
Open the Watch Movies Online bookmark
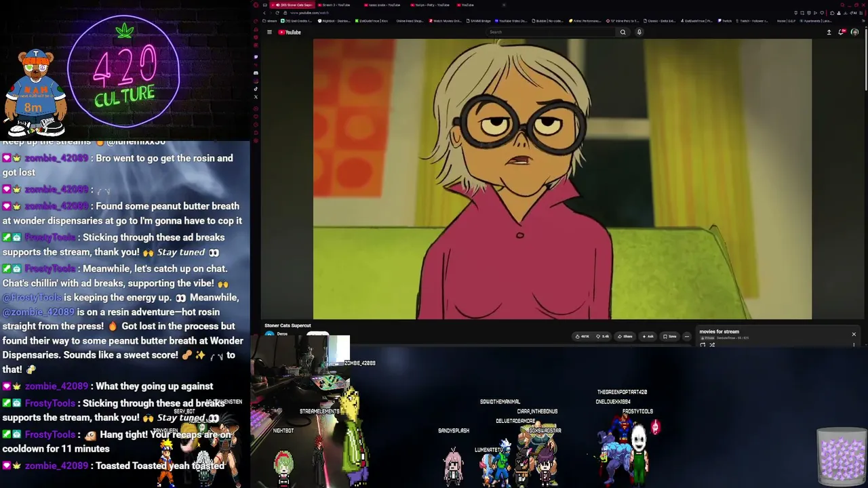[446, 21]
